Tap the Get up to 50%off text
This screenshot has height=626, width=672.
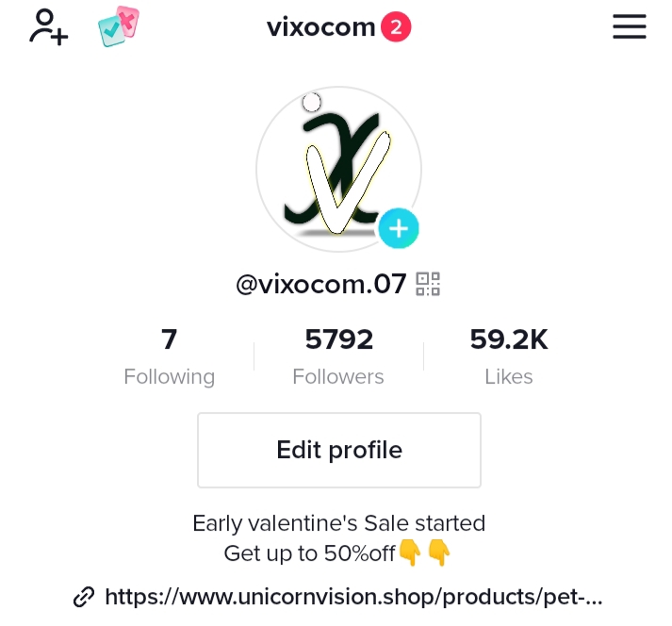point(309,553)
